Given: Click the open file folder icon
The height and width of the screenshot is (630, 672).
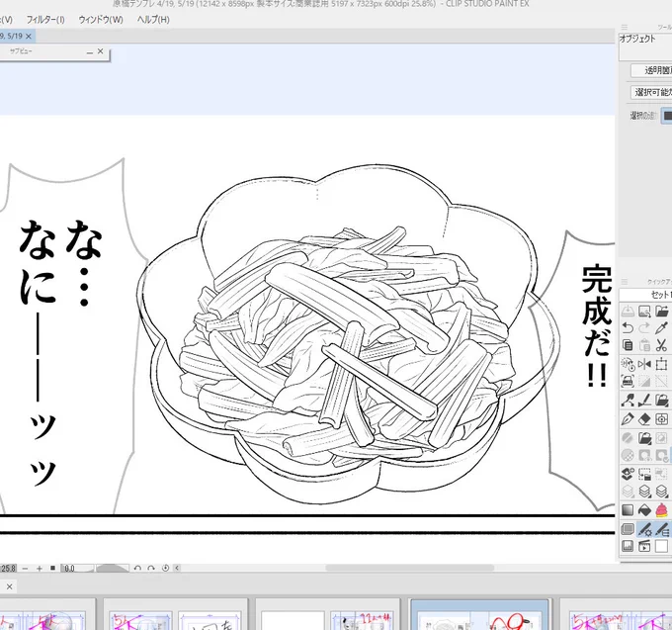Looking at the screenshot, I should click(x=661, y=311).
